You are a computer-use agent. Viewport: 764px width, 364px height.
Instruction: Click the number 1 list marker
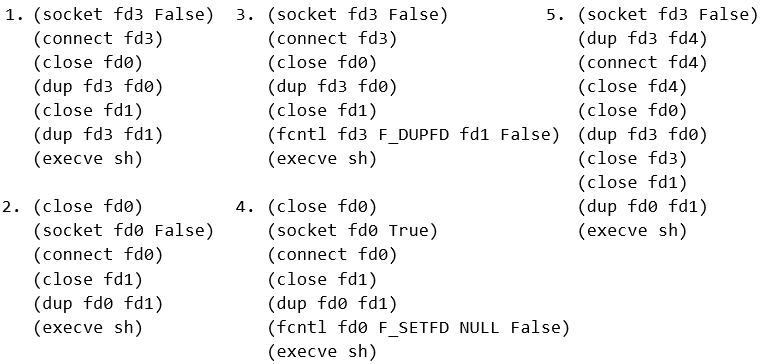pyautogui.click(x=14, y=15)
